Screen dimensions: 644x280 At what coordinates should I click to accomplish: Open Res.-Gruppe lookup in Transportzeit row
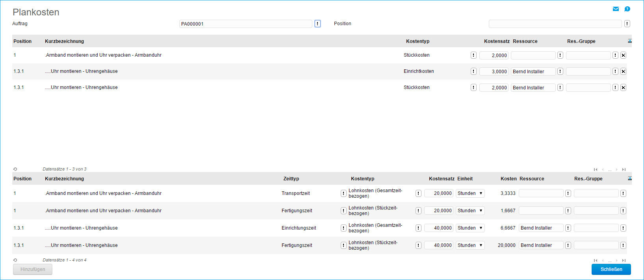click(x=623, y=193)
